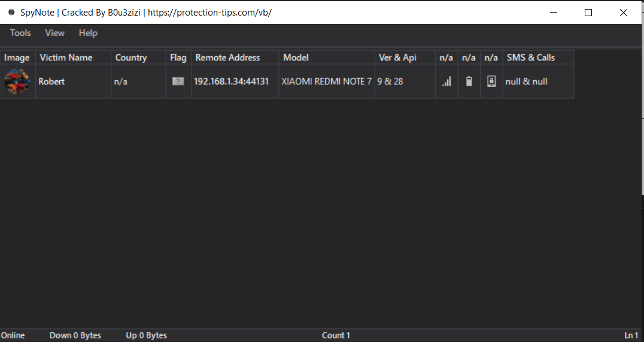Viewport: 644px width, 342px height.
Task: Click the 'Count 1' status entry
Action: click(336, 335)
